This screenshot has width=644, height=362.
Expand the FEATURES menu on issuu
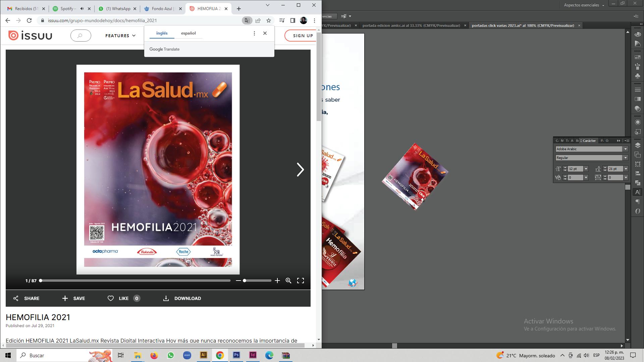(x=120, y=36)
